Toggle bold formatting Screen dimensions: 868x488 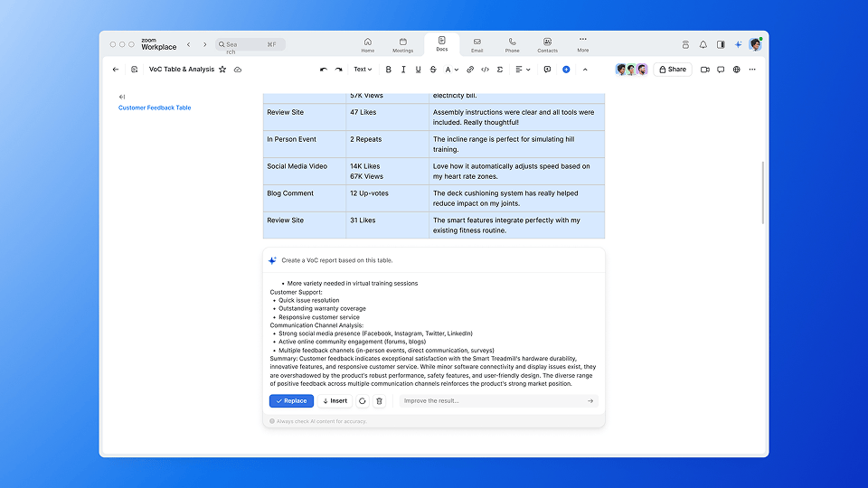pyautogui.click(x=389, y=70)
